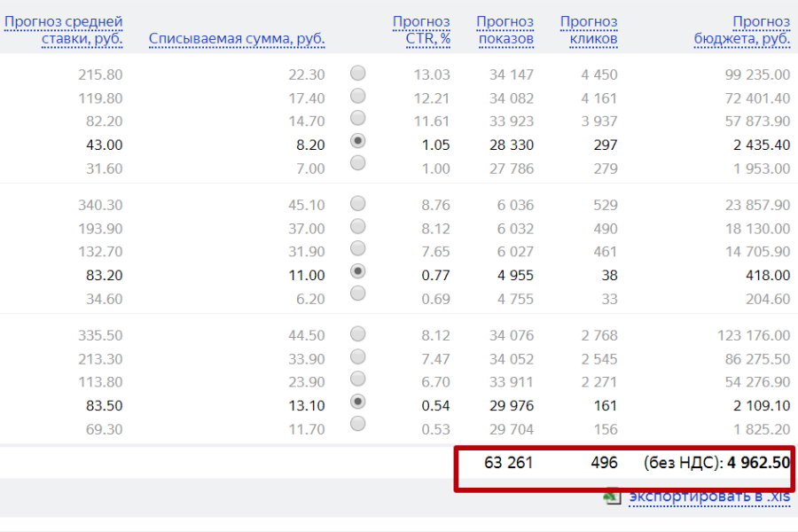The image size is (798, 532).
Task: Select the radio button for the 215.80 rate row
Action: (x=358, y=73)
